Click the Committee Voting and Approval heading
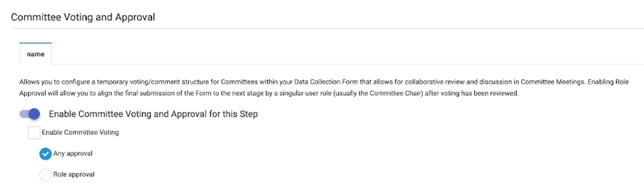The width and height of the screenshot is (644, 188). coord(83,17)
